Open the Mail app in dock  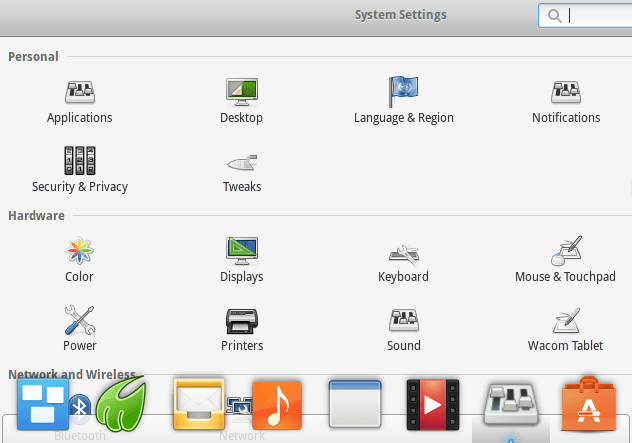click(x=198, y=404)
